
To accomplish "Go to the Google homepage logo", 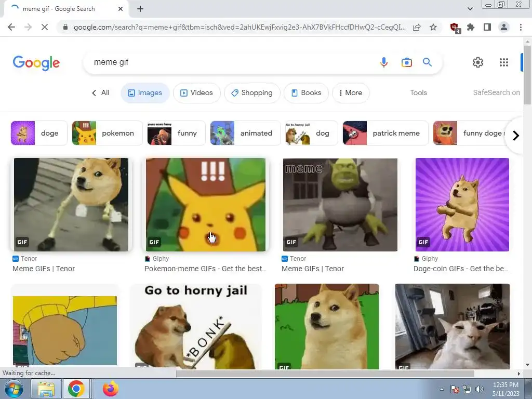I will point(36,63).
